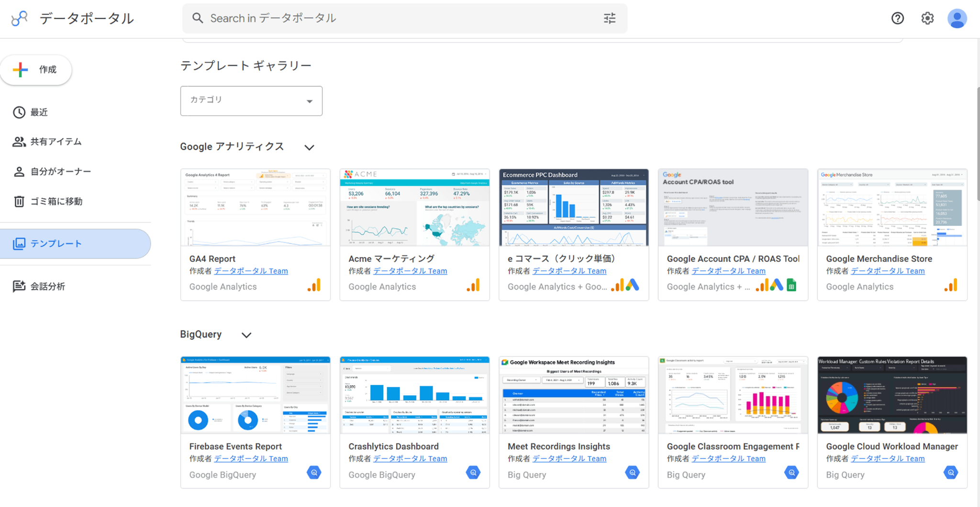
Task: Open Google Account CPA/ROAS tool thumbnail
Action: [x=733, y=207]
